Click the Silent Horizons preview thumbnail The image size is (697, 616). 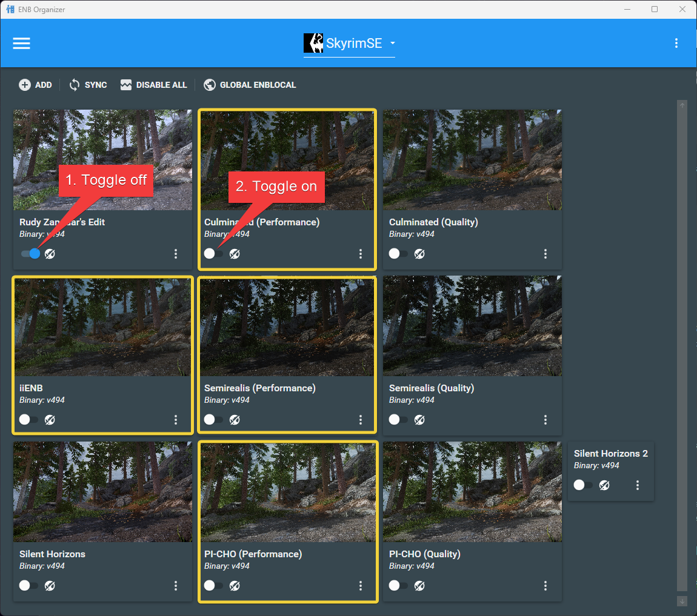tap(102, 492)
